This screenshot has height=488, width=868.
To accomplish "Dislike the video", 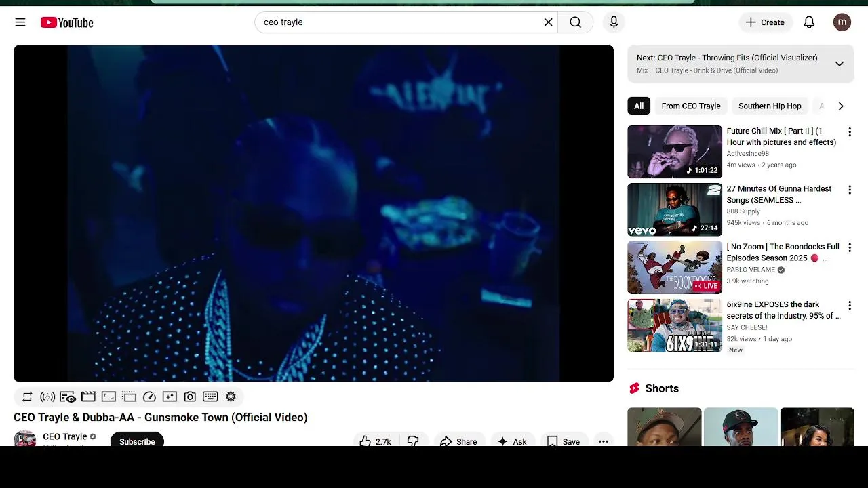I will (413, 441).
